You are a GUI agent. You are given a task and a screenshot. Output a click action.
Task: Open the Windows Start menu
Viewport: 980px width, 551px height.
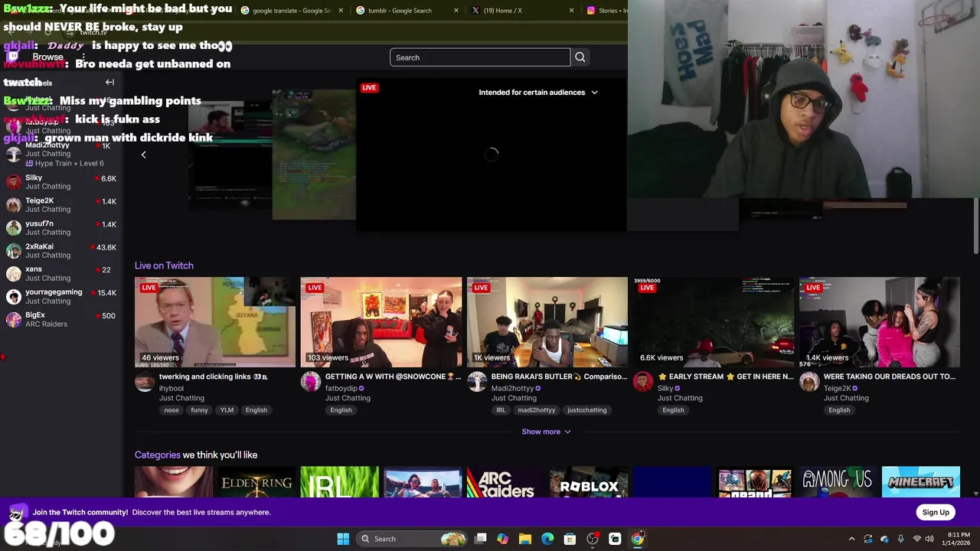tap(343, 539)
